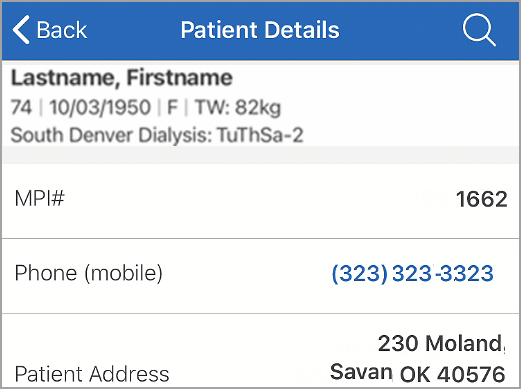Tap the MPI# row label
The height and width of the screenshot is (389, 521).
click(39, 198)
